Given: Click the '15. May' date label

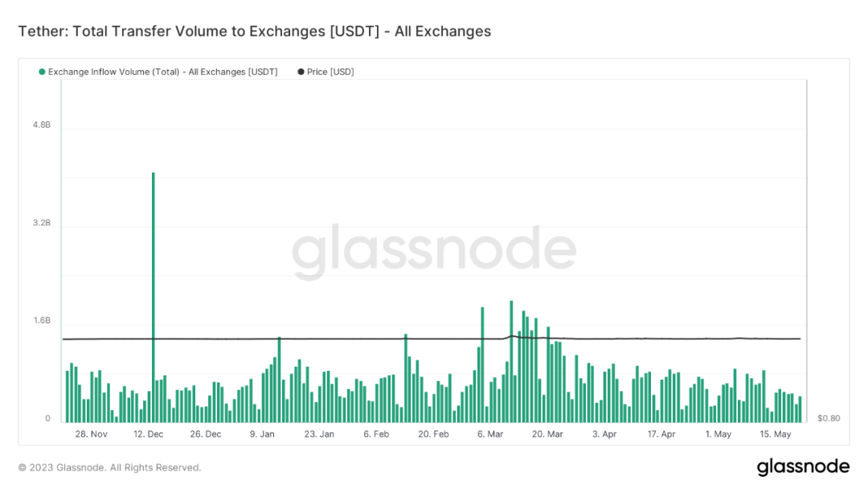Looking at the screenshot, I should pyautogui.click(x=776, y=434).
